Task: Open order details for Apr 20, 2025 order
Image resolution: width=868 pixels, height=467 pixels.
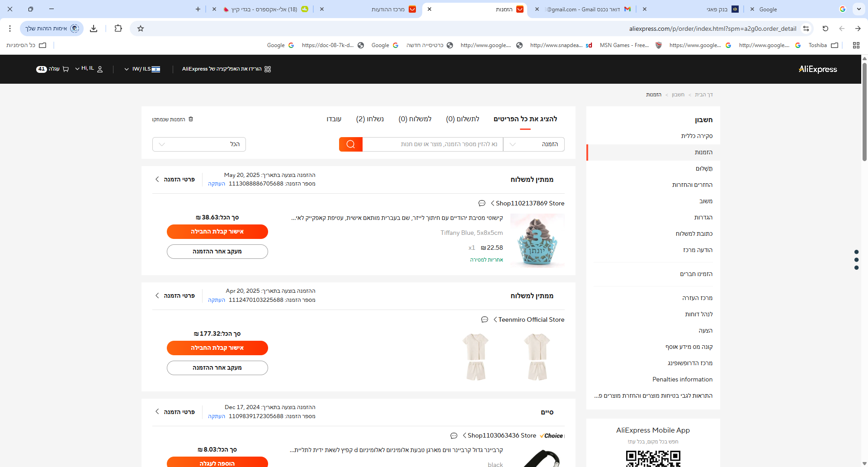Action: click(175, 296)
